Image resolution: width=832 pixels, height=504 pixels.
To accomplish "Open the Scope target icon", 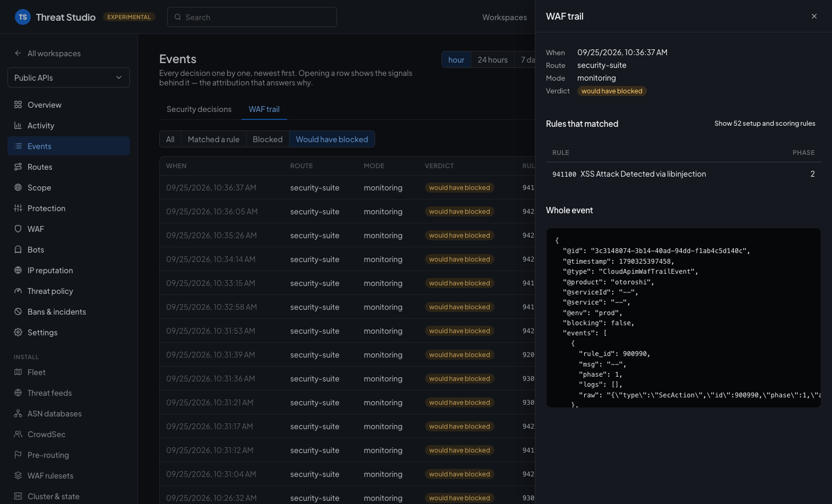I will point(18,187).
